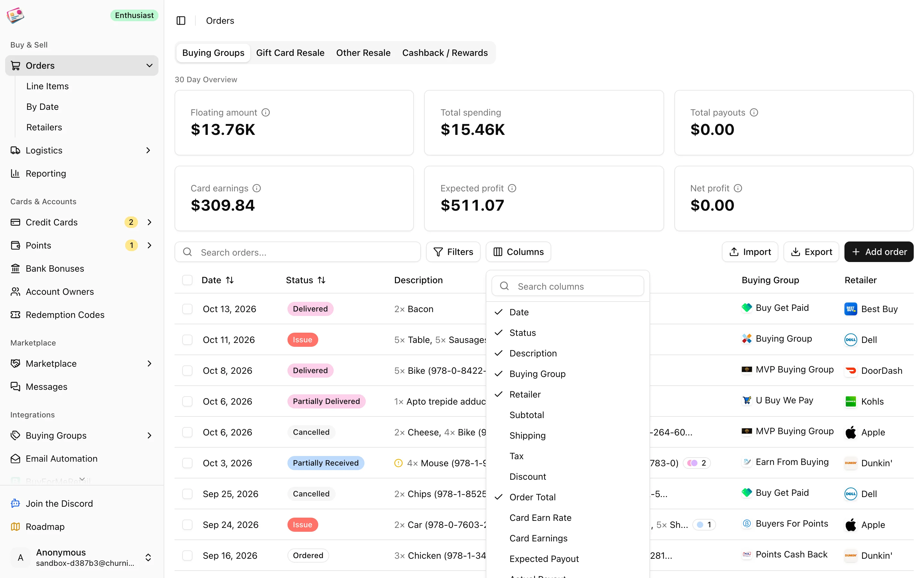Click the Import button

(x=750, y=252)
